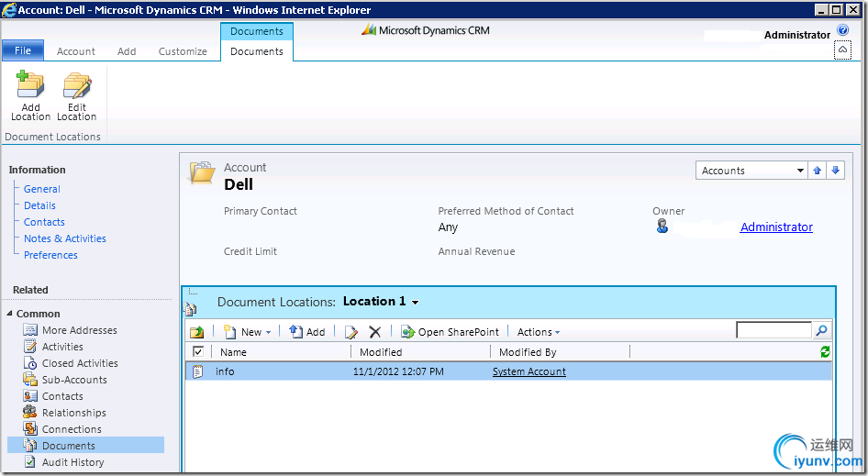Screen dimensions: 868x476
Task: Select Relationships in the sidebar
Action: point(74,413)
